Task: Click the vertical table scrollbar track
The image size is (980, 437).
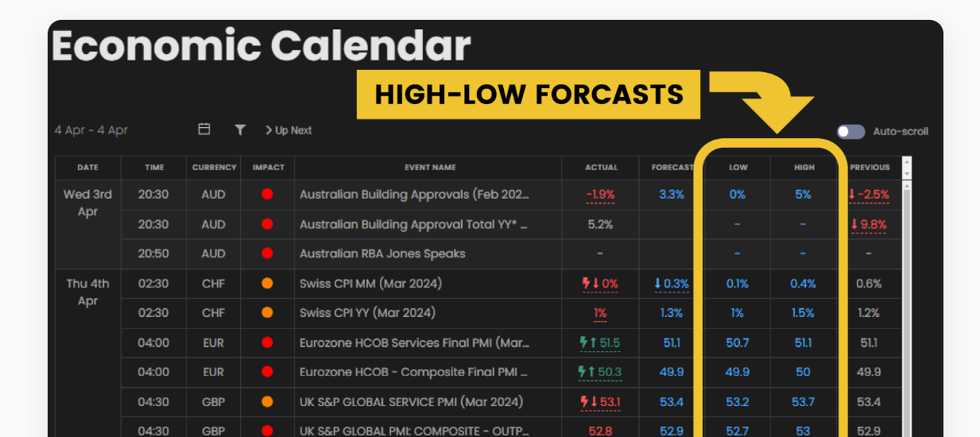Action: click(907, 318)
